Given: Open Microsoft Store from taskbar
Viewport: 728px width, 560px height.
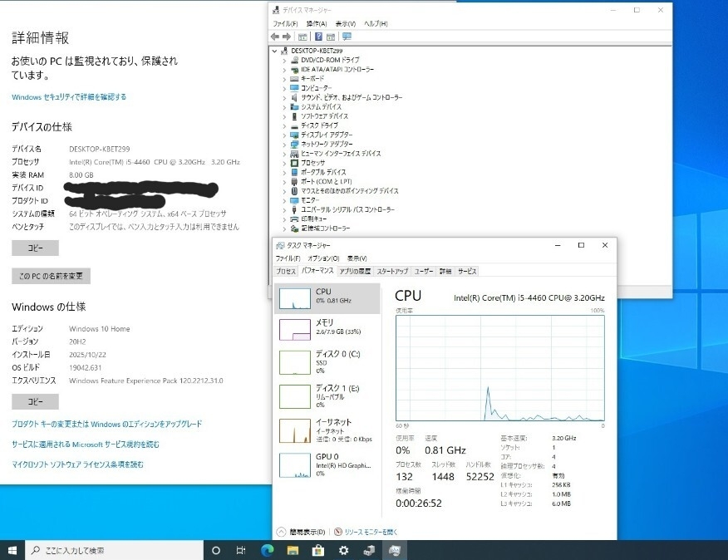Looking at the screenshot, I should (318, 550).
